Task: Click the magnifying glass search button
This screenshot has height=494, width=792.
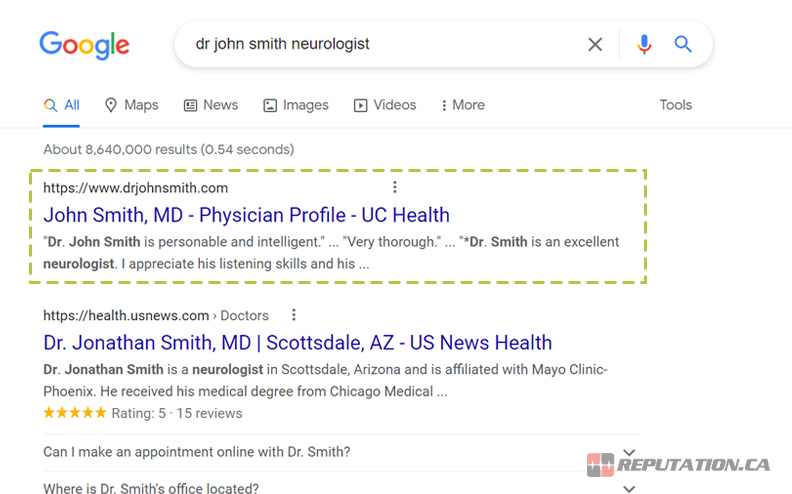Action: (683, 44)
